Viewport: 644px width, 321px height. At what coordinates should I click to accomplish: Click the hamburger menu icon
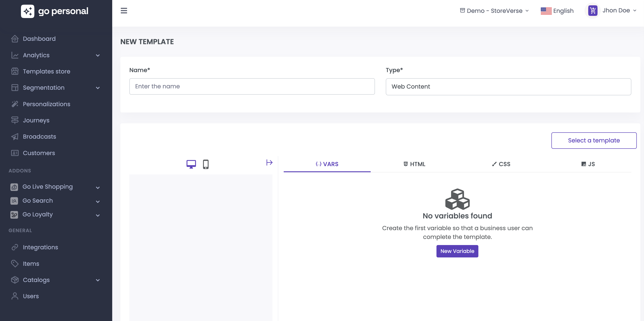pos(124,11)
